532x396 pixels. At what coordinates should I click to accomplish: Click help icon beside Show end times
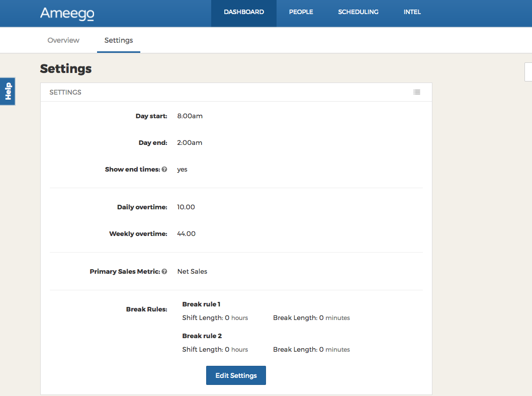[x=164, y=170]
